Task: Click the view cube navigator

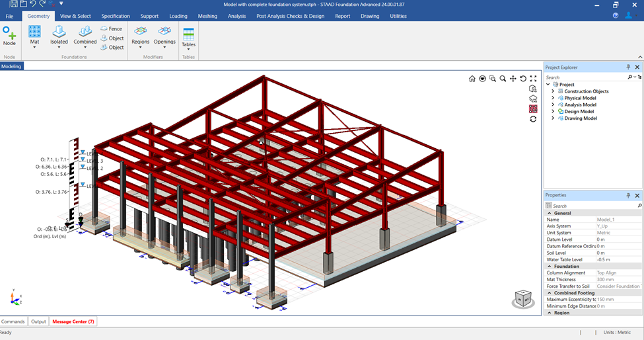Action: [523, 299]
